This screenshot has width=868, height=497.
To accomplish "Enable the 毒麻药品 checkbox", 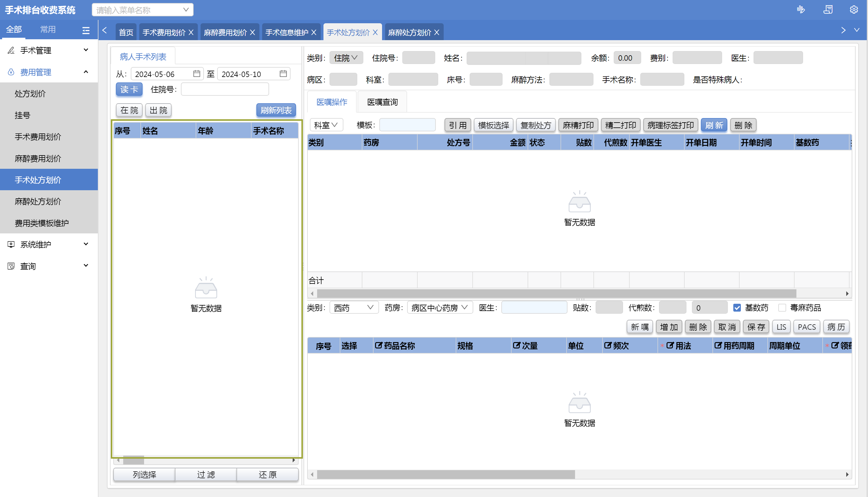I will pos(782,308).
